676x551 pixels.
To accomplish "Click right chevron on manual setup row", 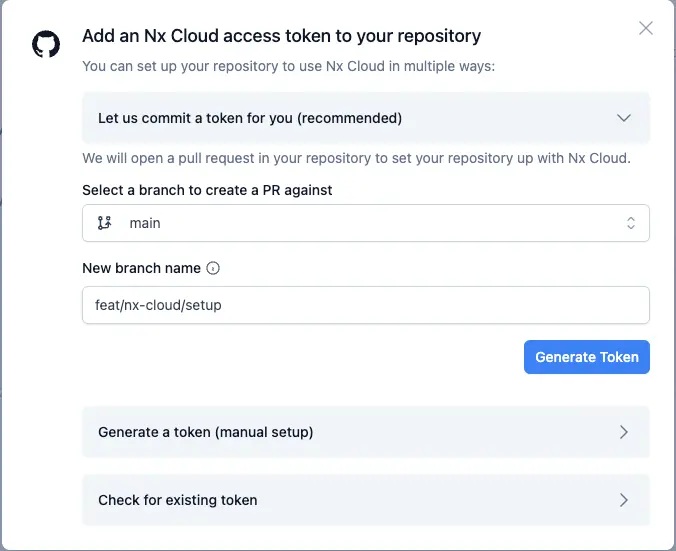I will coord(624,432).
